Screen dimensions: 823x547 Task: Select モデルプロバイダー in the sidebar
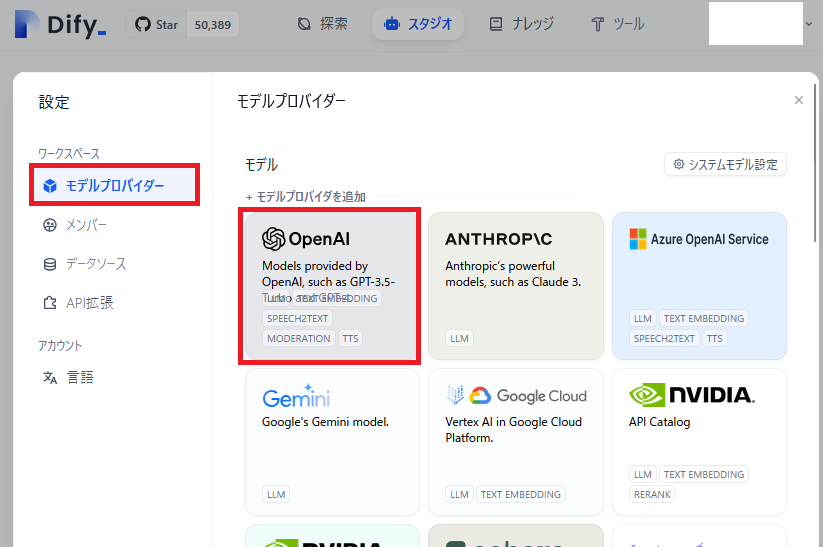click(x=114, y=185)
